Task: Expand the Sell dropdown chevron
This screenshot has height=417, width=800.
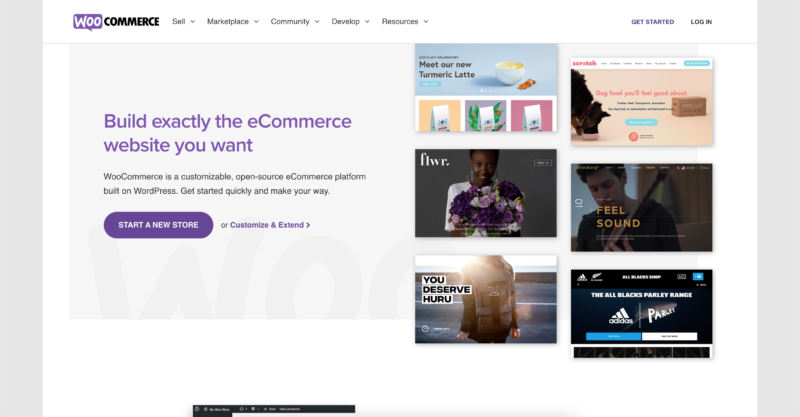Action: pyautogui.click(x=192, y=21)
